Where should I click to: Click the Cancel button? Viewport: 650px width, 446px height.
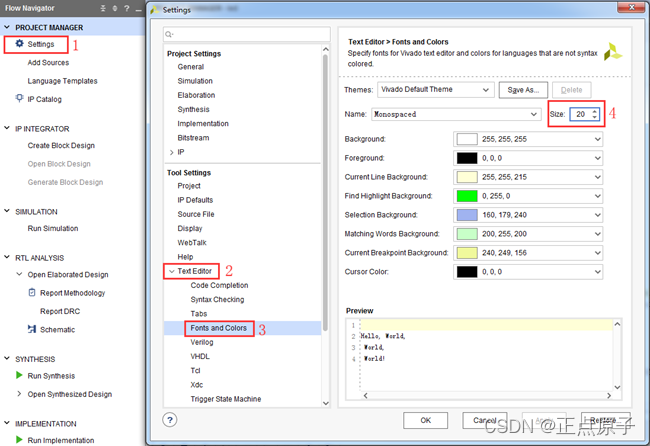[485, 420]
